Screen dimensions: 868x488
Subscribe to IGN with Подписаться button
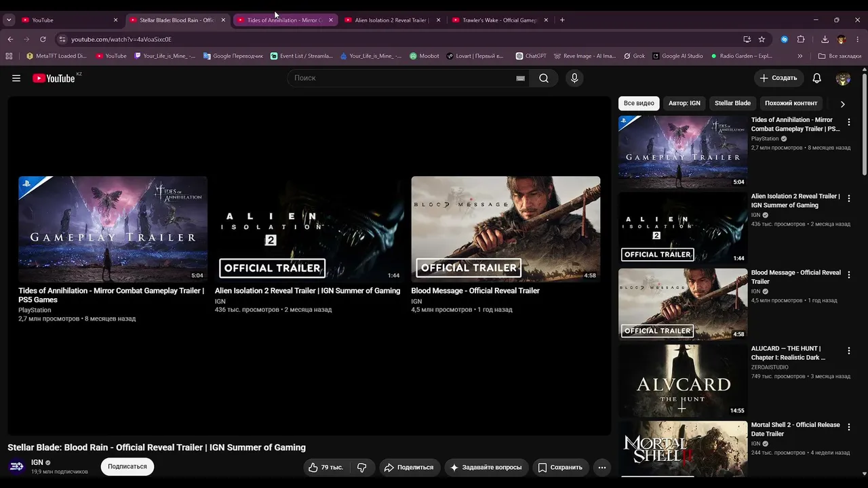[127, 467]
